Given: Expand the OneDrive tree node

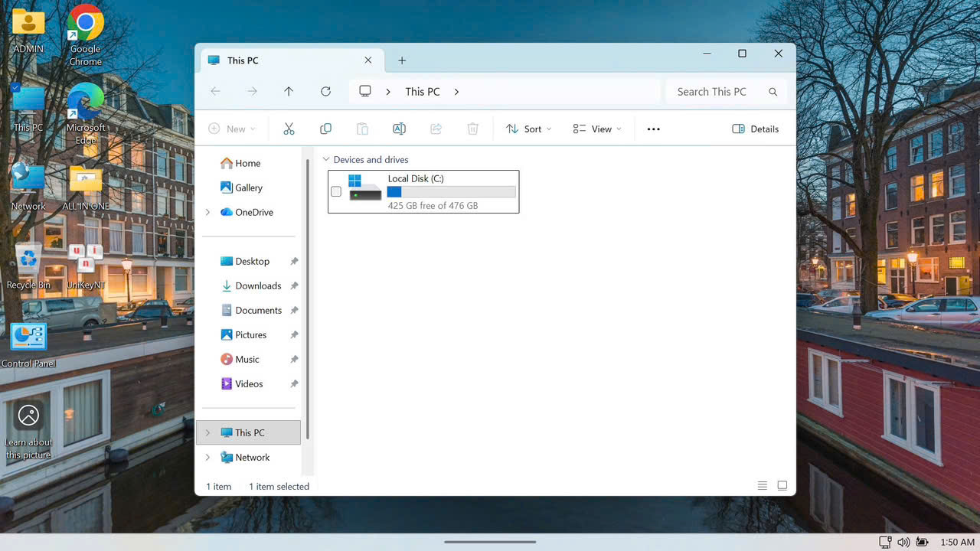Looking at the screenshot, I should pyautogui.click(x=207, y=213).
